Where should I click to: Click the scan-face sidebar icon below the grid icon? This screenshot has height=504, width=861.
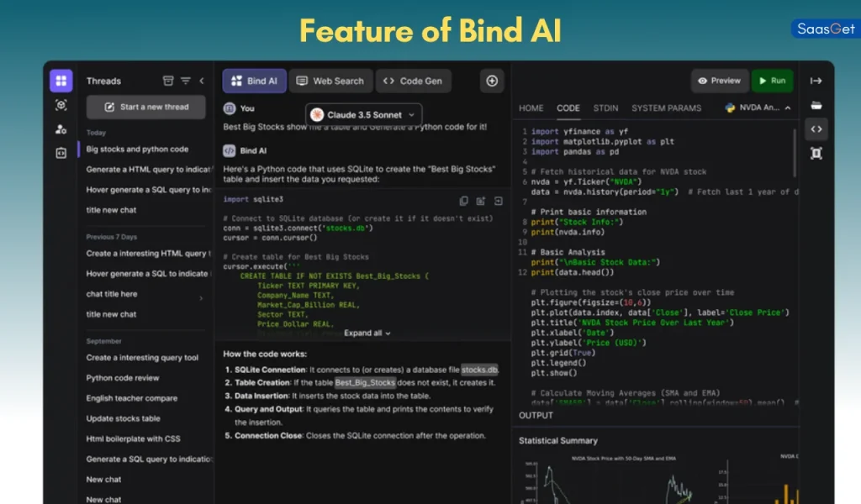61,105
